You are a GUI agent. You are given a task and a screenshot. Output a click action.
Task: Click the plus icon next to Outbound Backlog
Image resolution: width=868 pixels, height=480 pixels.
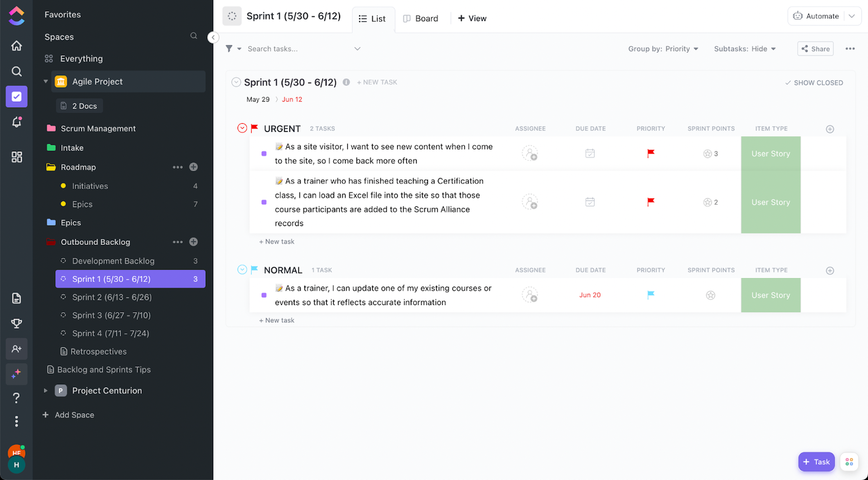click(x=194, y=242)
